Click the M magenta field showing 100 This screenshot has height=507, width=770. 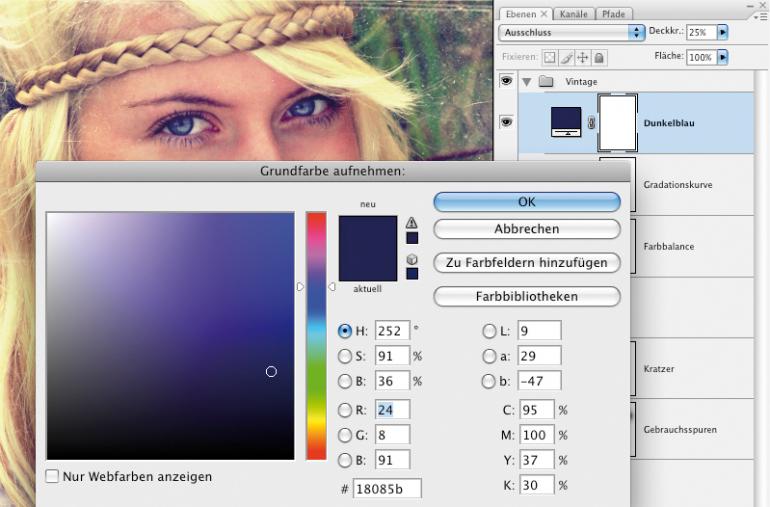(x=537, y=435)
